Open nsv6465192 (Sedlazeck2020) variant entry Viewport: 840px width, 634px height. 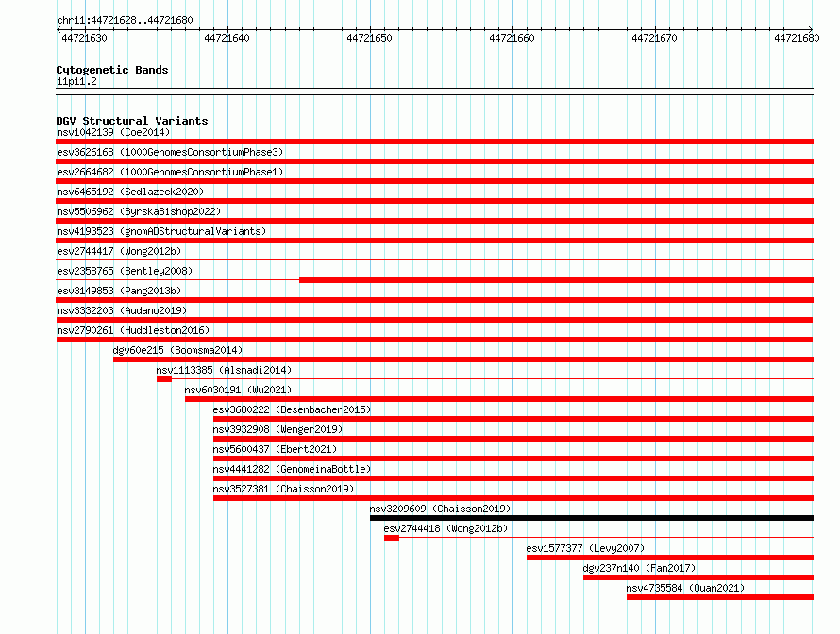coord(130,192)
